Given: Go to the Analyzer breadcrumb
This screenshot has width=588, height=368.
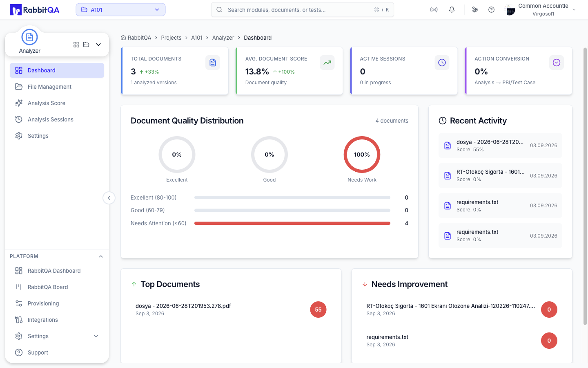Looking at the screenshot, I should (x=223, y=38).
